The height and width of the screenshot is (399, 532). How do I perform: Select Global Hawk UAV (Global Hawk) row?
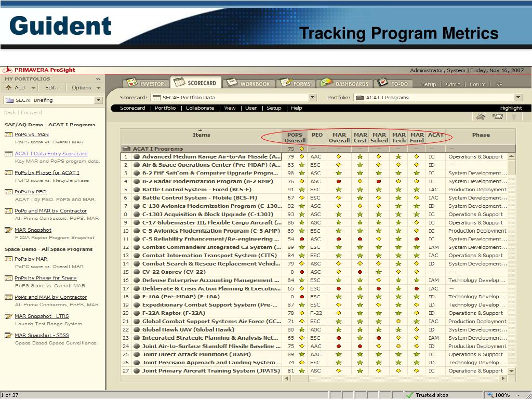314,329
